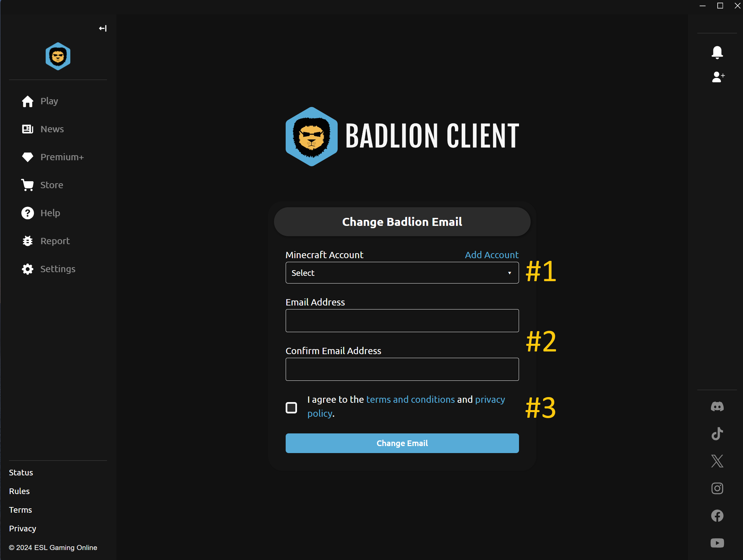Viewport: 743px width, 560px height.
Task: Click the Help question mark icon
Action: coord(28,213)
